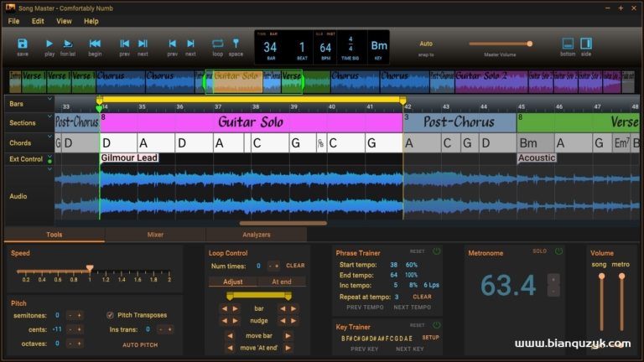This screenshot has width=644, height=362.
Task: Turn on the Metronome power toggle
Action: 558,251
